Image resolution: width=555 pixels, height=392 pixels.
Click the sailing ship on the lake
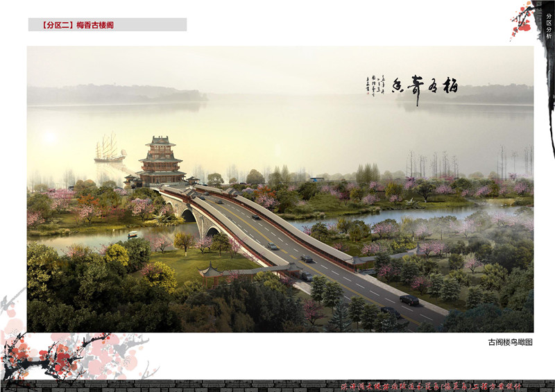(109, 148)
